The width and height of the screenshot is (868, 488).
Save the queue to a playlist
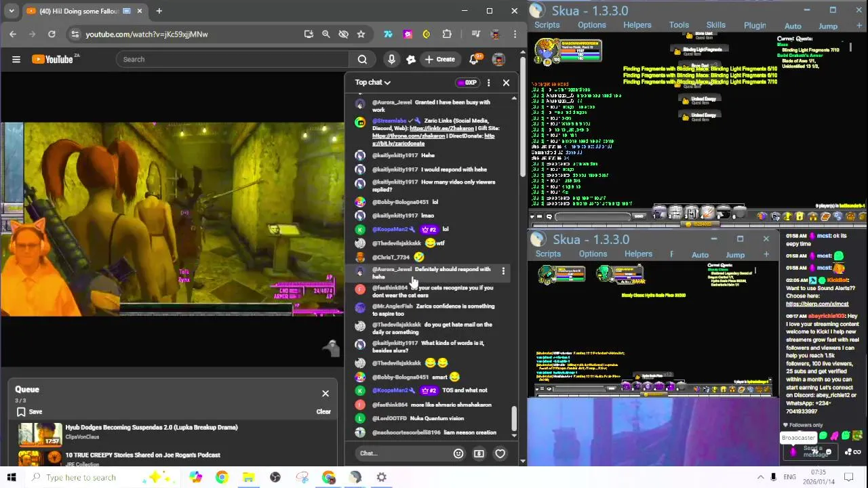(29, 411)
